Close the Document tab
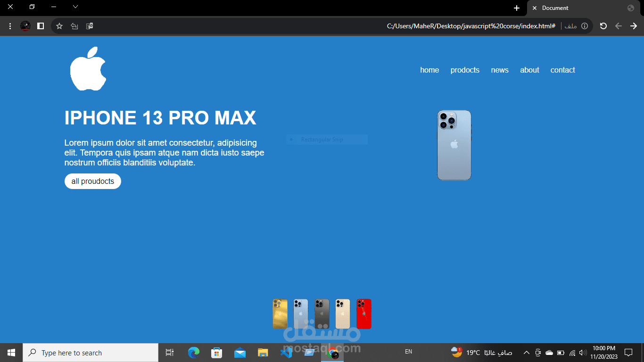Screen dimensions: 644x362 (535, 8)
